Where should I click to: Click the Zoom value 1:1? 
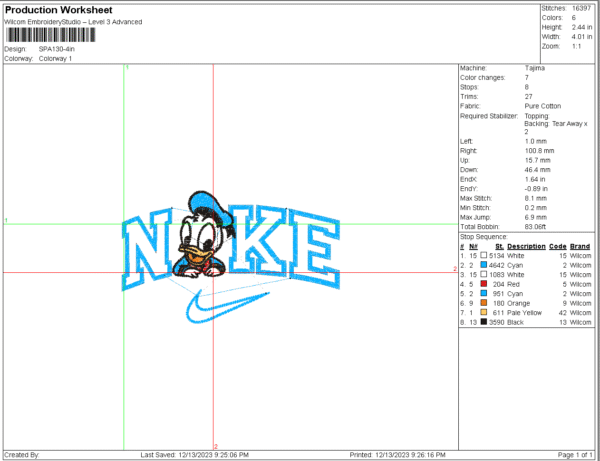[x=576, y=46]
